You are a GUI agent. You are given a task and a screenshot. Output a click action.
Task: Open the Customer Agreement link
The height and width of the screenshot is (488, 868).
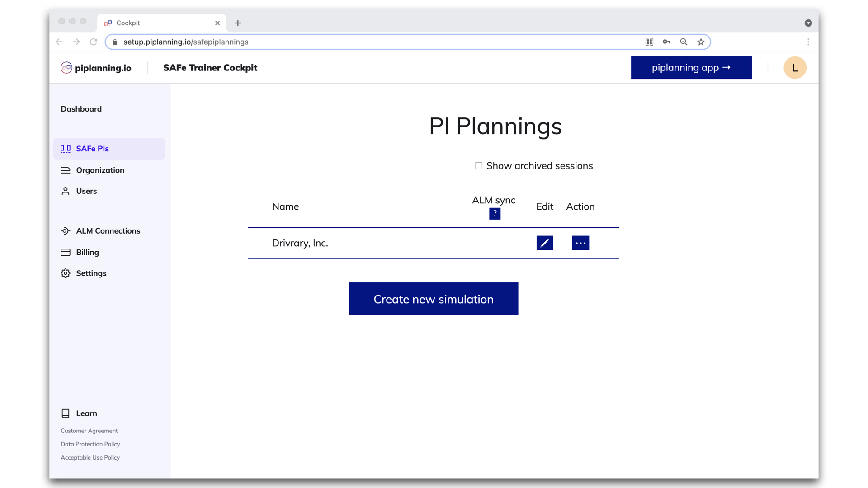click(x=89, y=431)
